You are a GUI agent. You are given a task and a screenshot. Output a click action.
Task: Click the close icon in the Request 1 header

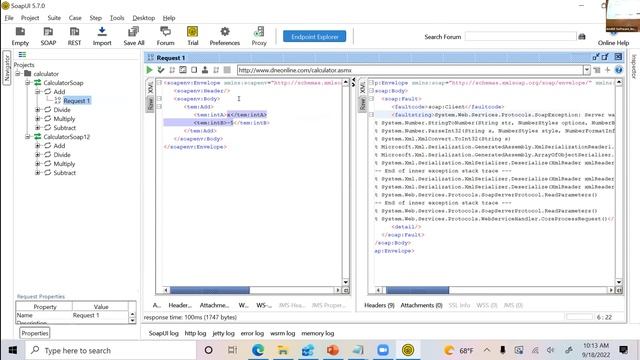click(x=618, y=57)
